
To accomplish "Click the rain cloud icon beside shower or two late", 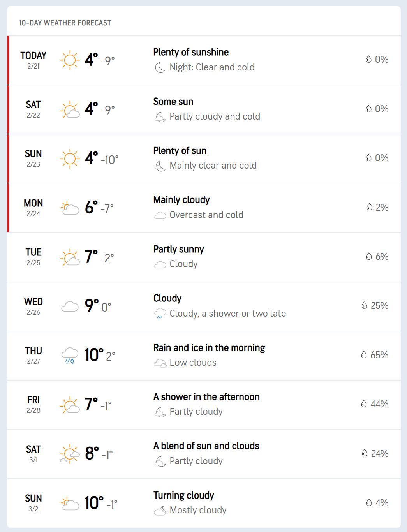I will coord(160,314).
